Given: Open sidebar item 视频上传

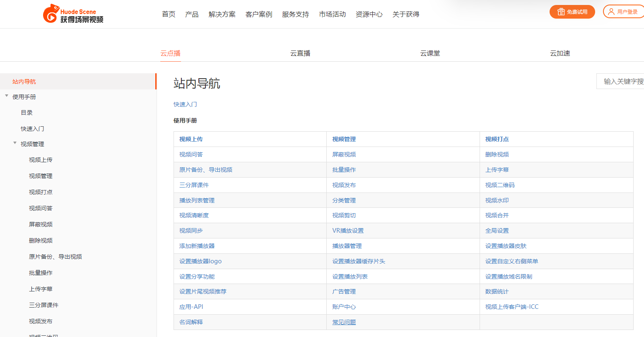Looking at the screenshot, I should tap(41, 160).
